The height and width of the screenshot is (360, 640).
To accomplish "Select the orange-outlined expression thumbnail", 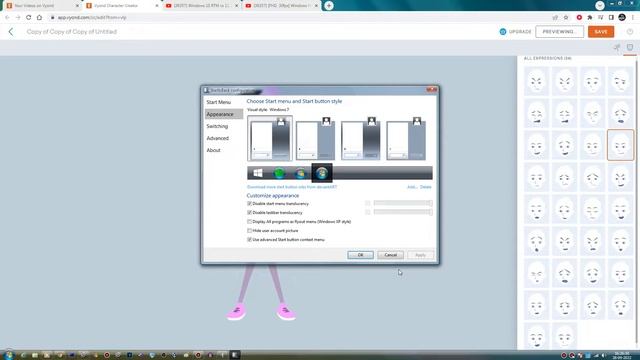I will [620, 145].
